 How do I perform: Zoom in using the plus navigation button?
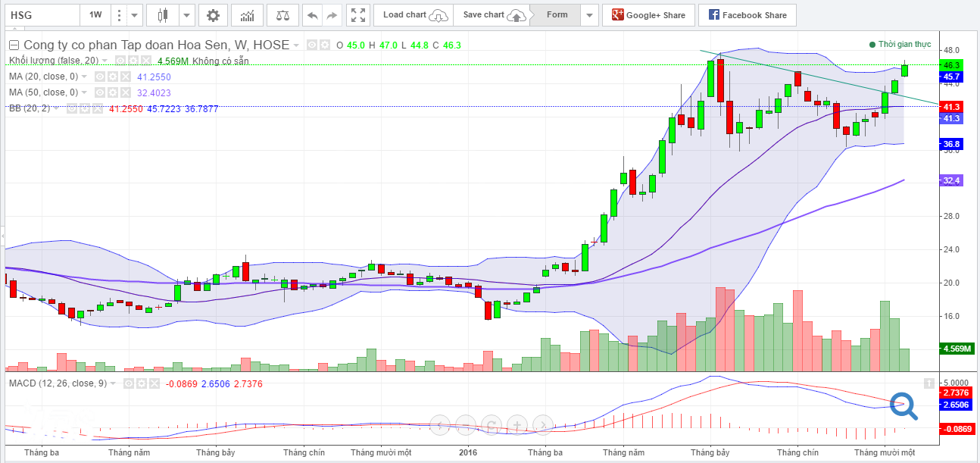(x=517, y=424)
